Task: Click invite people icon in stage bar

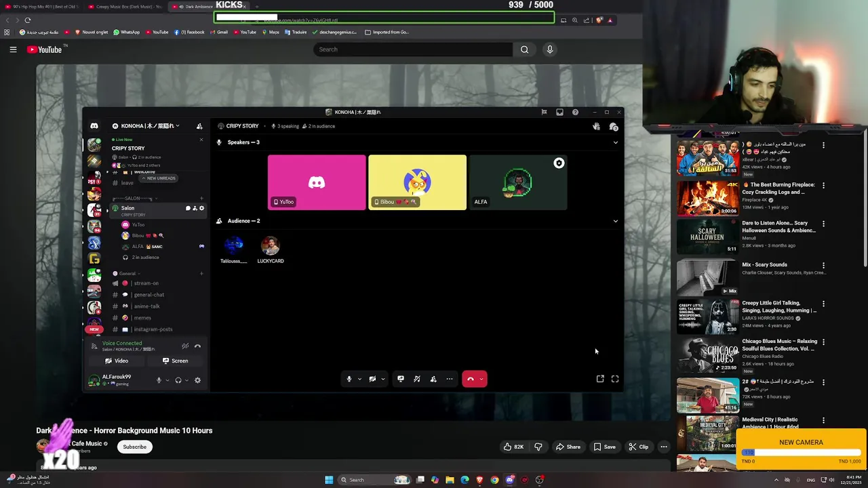Action: 433,379
